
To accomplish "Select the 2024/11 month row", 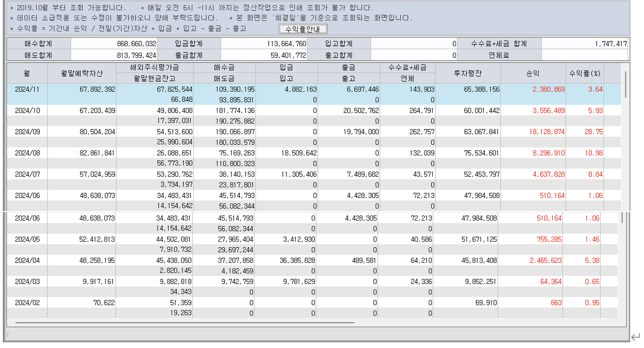I will tap(27, 89).
